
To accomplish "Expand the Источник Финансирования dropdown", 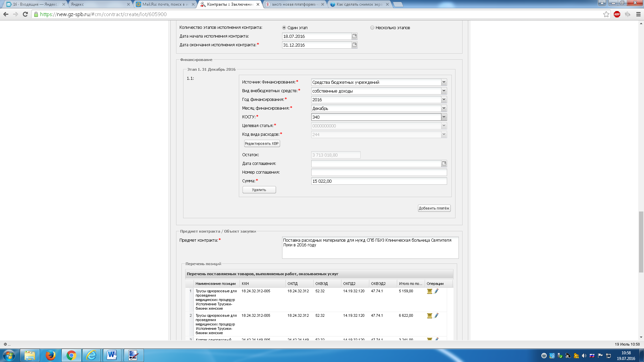I will (444, 82).
